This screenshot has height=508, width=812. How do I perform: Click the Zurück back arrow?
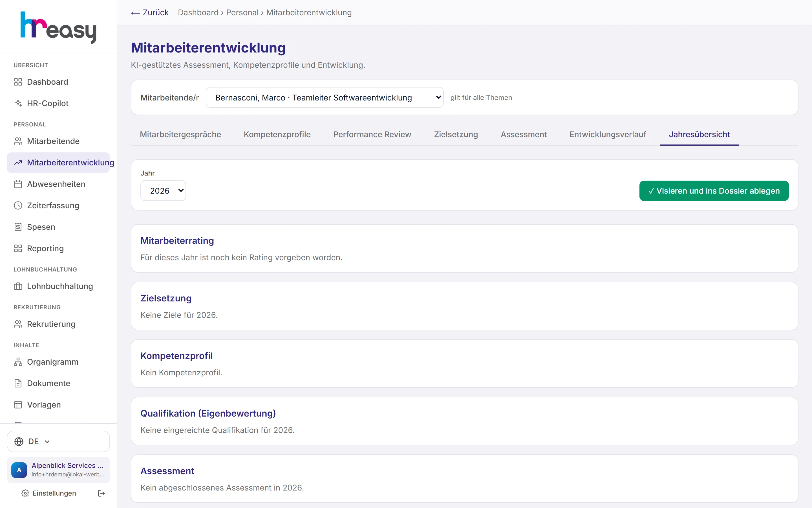pos(136,13)
